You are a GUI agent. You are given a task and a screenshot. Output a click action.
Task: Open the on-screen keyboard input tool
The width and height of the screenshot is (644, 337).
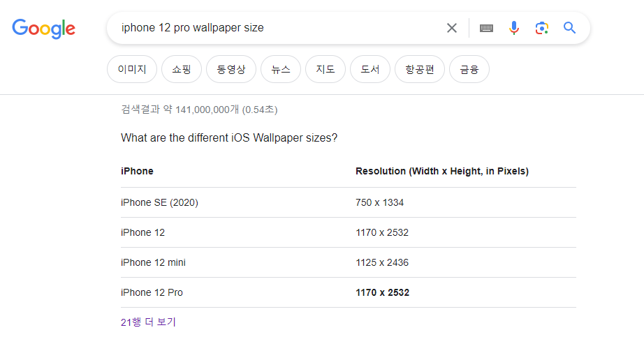point(486,28)
